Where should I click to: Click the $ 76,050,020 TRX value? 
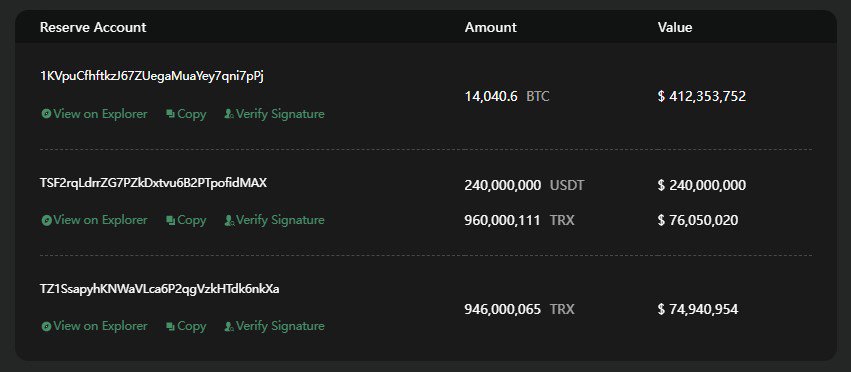(x=697, y=220)
